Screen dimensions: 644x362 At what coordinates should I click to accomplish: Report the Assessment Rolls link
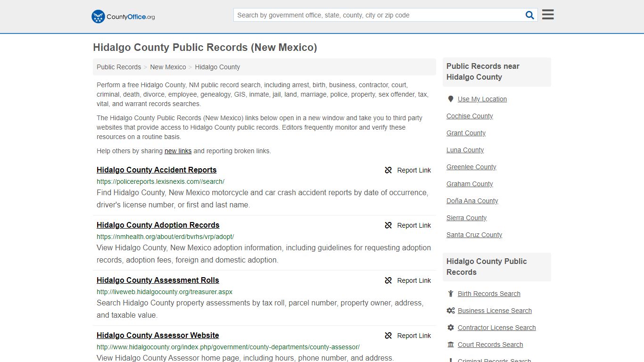414,280
